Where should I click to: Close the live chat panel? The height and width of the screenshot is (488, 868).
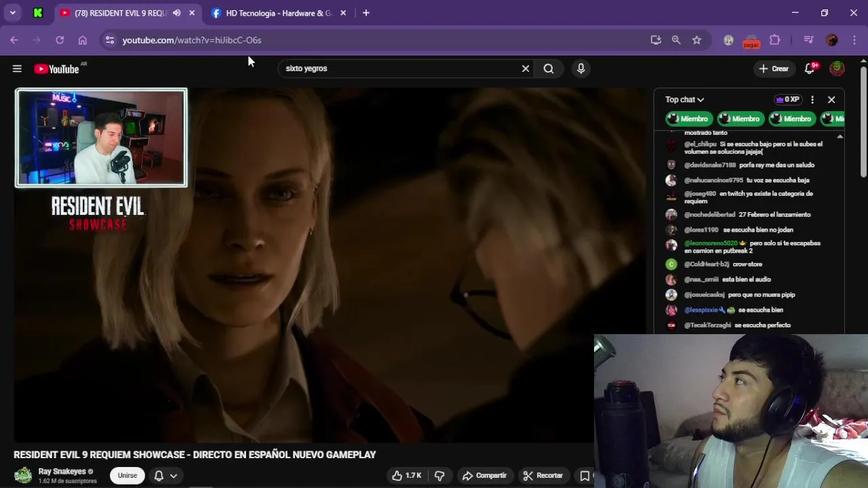831,100
